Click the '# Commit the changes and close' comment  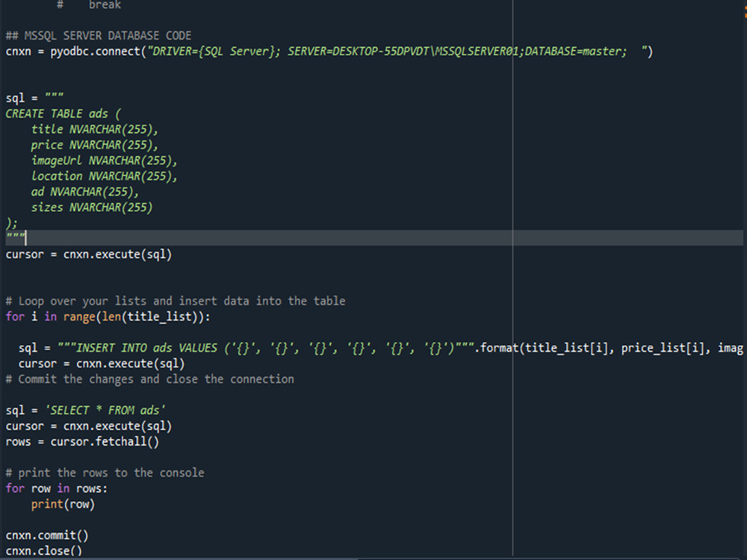tap(149, 379)
